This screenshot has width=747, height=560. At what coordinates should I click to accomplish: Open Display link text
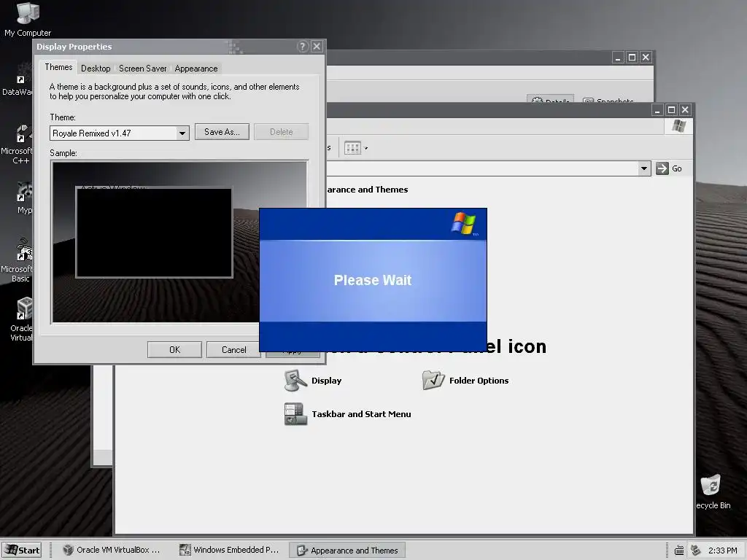326,381
